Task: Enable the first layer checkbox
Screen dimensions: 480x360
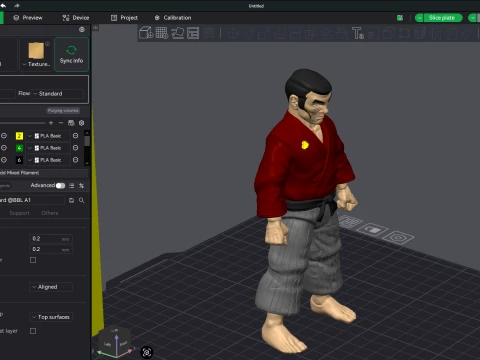Action: click(x=33, y=331)
